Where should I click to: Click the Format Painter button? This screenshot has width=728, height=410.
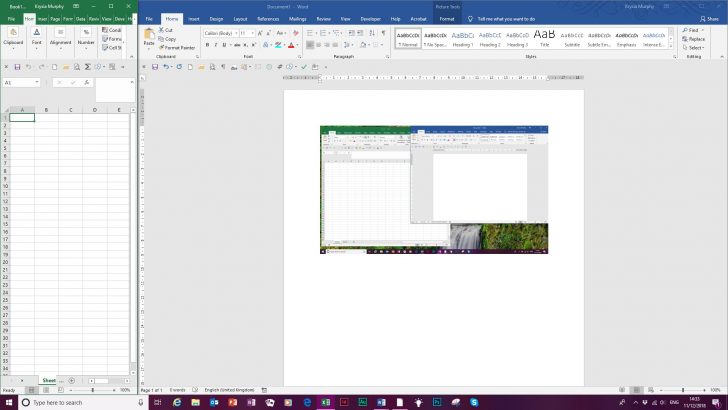(178, 47)
